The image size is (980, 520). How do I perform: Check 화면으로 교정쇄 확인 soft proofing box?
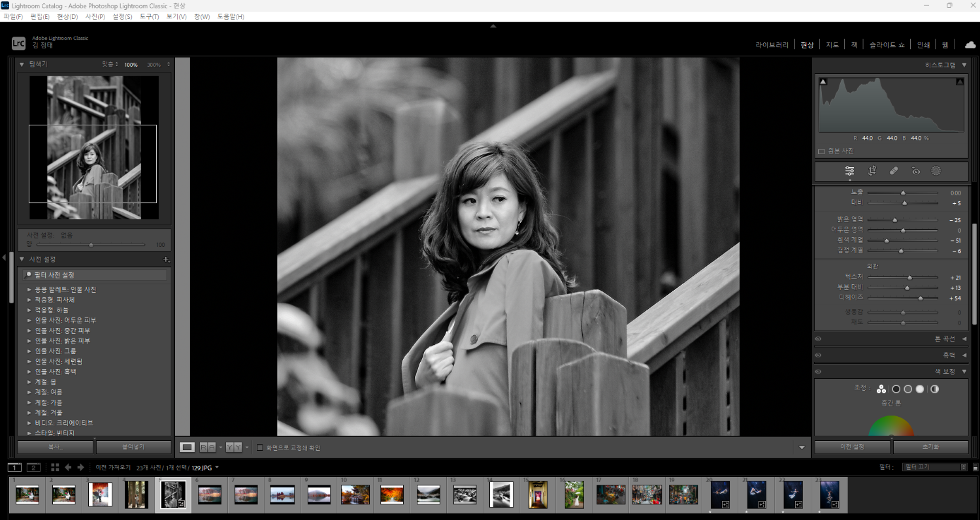pyautogui.click(x=260, y=447)
